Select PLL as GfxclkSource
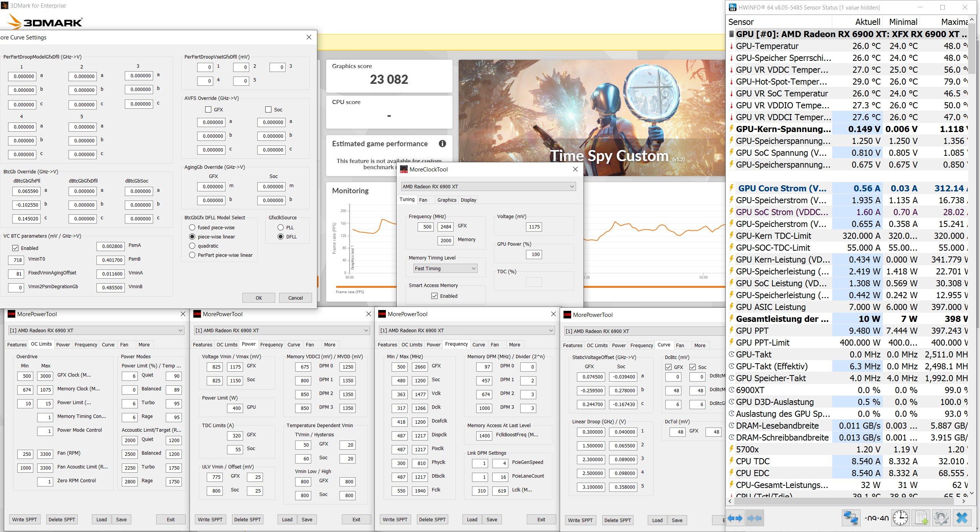Image resolution: width=980 pixels, height=532 pixels. (x=281, y=227)
